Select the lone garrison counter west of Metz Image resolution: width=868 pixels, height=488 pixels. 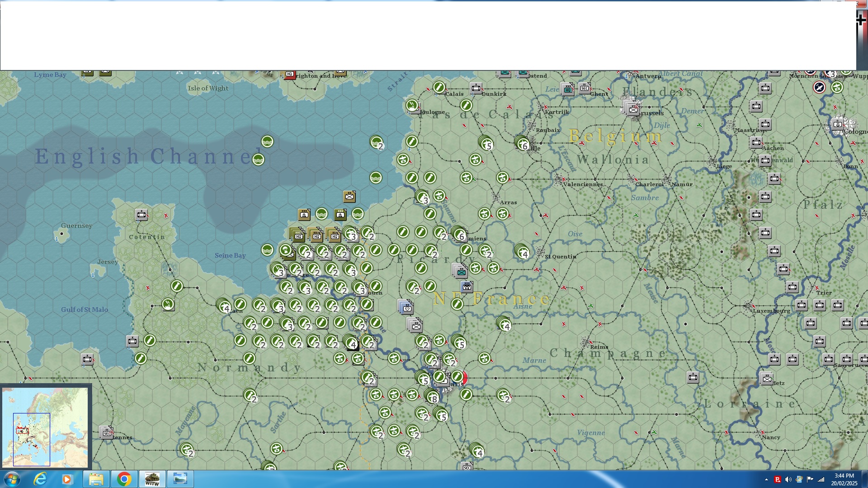[693, 377]
